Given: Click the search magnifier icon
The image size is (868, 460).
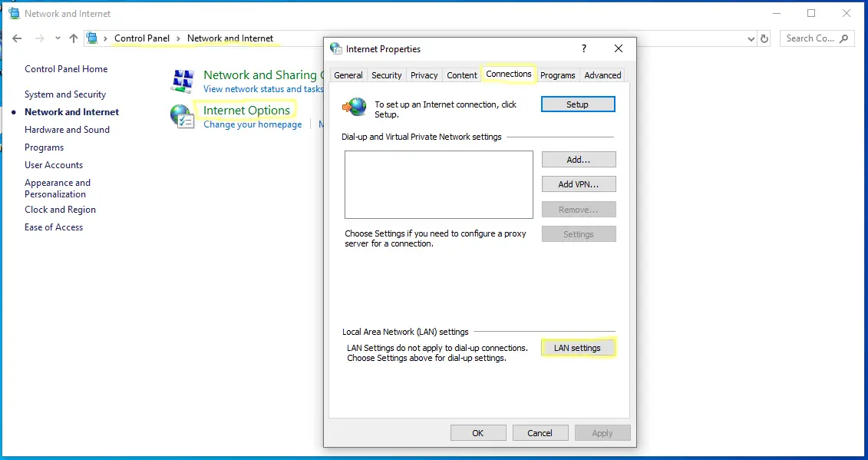Looking at the screenshot, I should 843,38.
